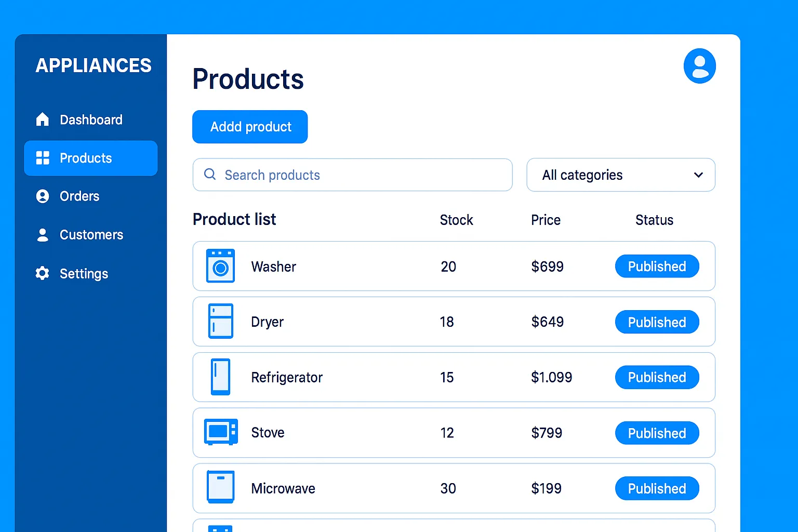Click the Refrigerator stock value 15
The height and width of the screenshot is (532, 798).
(x=447, y=378)
